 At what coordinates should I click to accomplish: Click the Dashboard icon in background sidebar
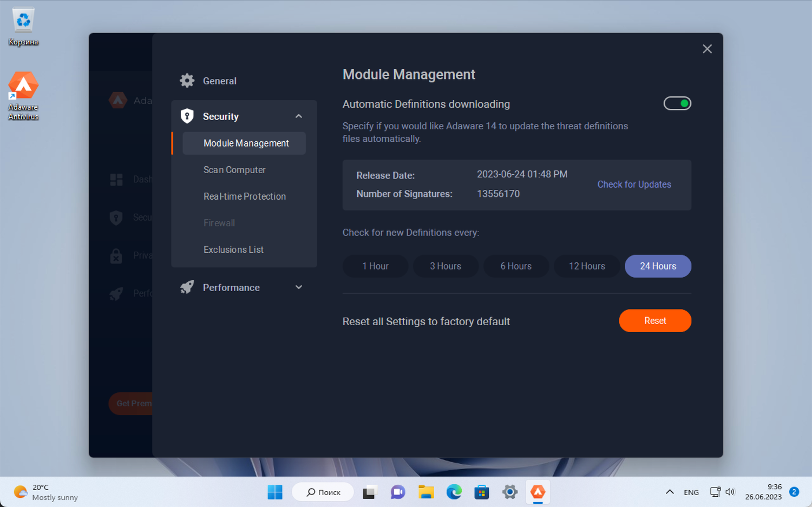(x=116, y=179)
